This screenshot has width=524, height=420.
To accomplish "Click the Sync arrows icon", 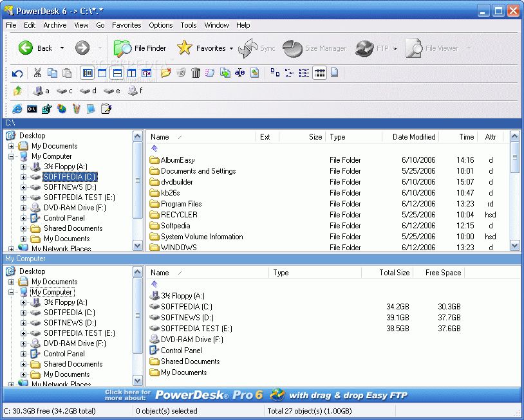I will click(x=248, y=48).
